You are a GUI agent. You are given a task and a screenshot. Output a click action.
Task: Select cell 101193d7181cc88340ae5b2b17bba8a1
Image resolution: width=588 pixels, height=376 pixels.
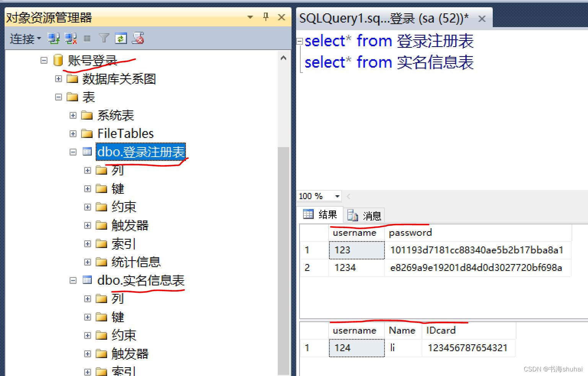[478, 250]
